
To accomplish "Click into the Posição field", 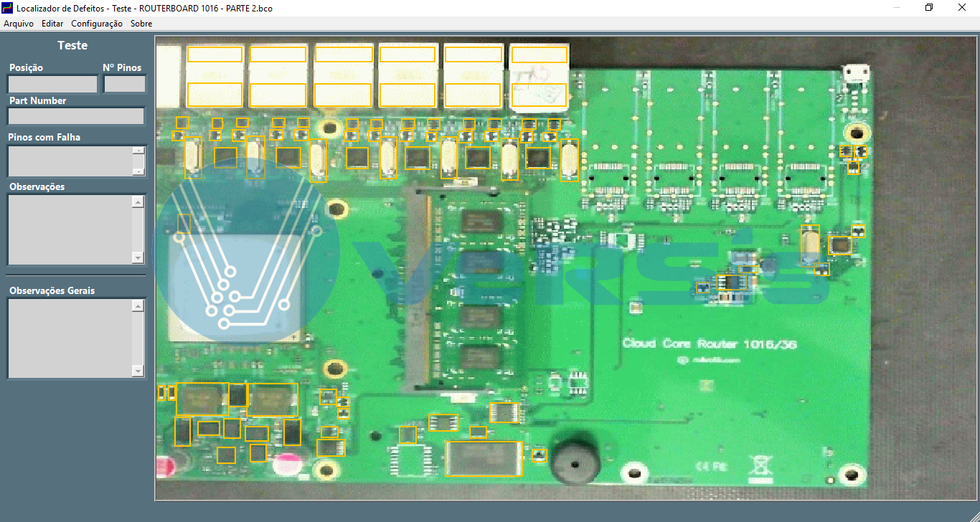I will pos(52,84).
